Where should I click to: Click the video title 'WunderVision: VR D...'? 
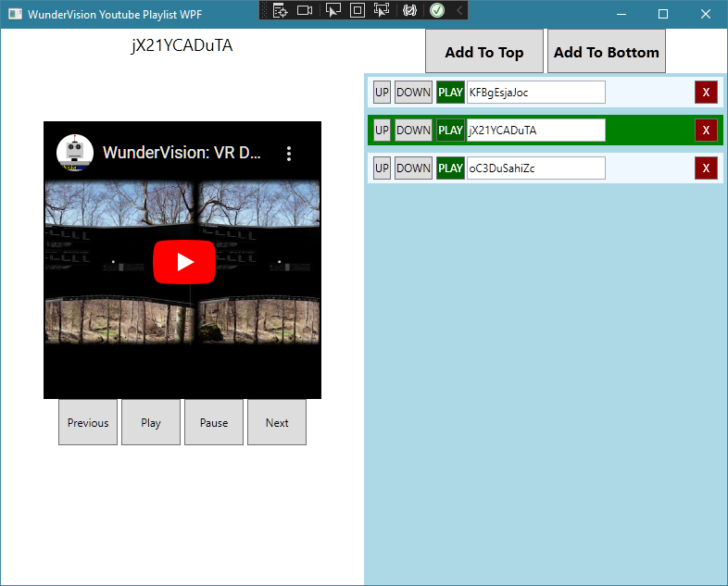point(182,153)
